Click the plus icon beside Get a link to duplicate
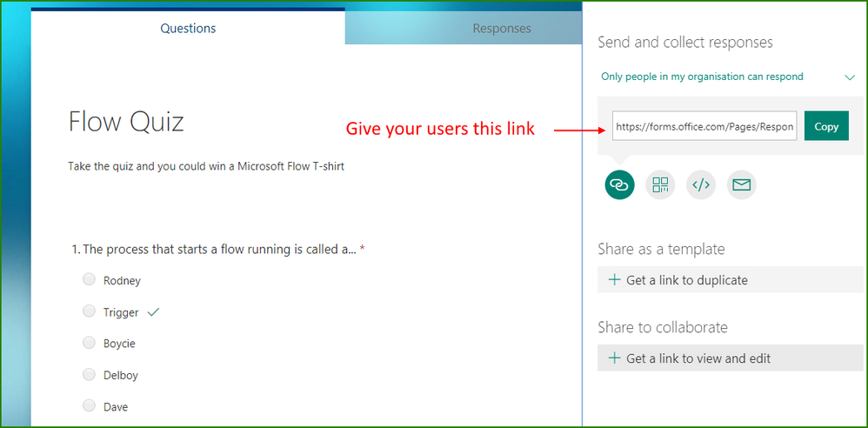The image size is (868, 428). [614, 279]
